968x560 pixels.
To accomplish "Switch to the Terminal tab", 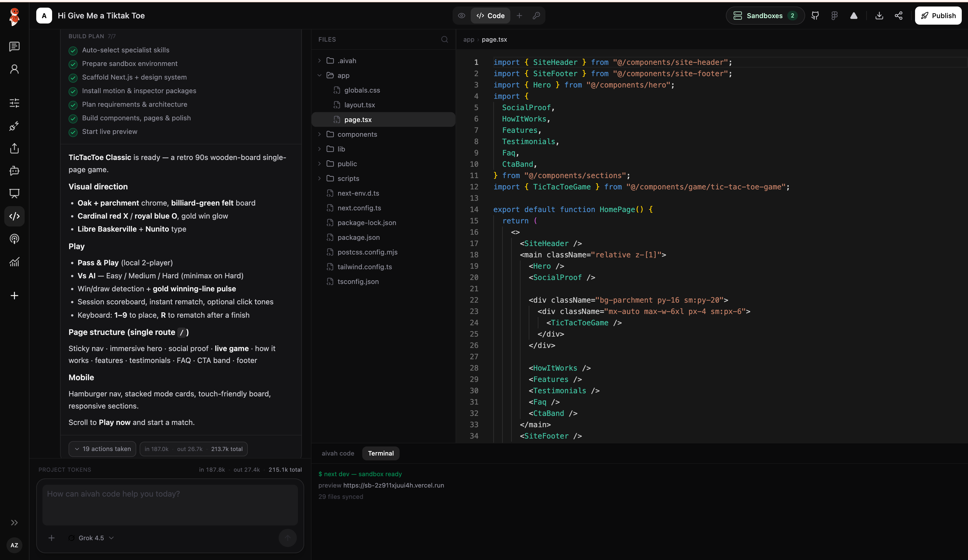I will 381,453.
